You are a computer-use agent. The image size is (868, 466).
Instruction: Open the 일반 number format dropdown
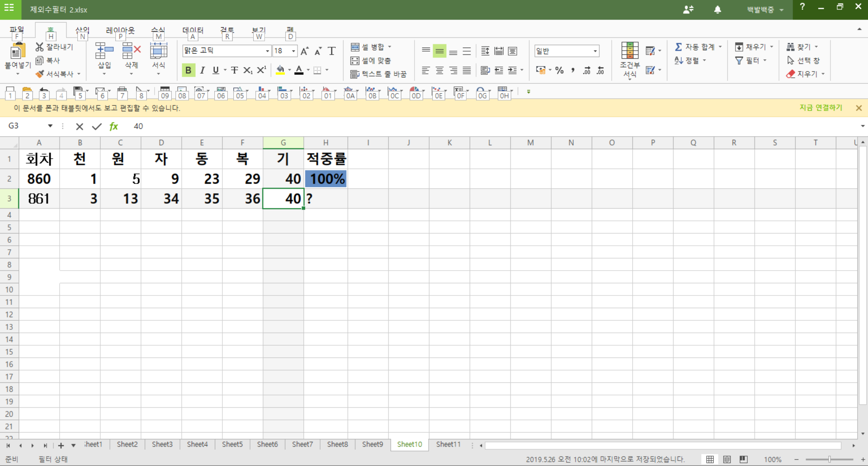595,51
